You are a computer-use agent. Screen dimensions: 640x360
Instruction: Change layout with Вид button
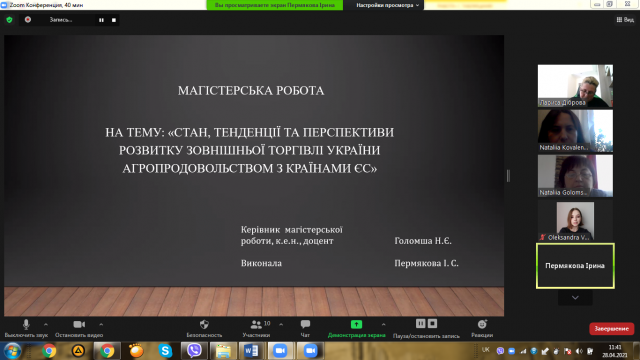(x=625, y=20)
